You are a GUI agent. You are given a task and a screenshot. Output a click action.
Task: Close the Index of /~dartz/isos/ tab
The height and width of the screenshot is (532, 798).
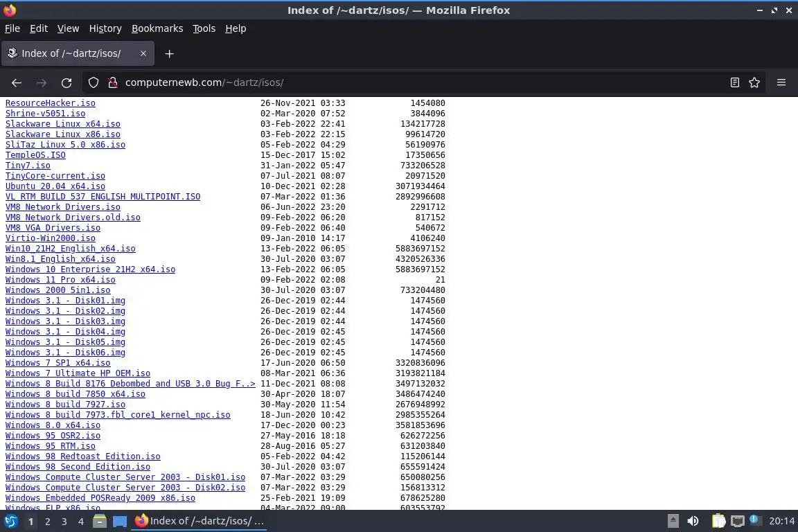[143, 53]
